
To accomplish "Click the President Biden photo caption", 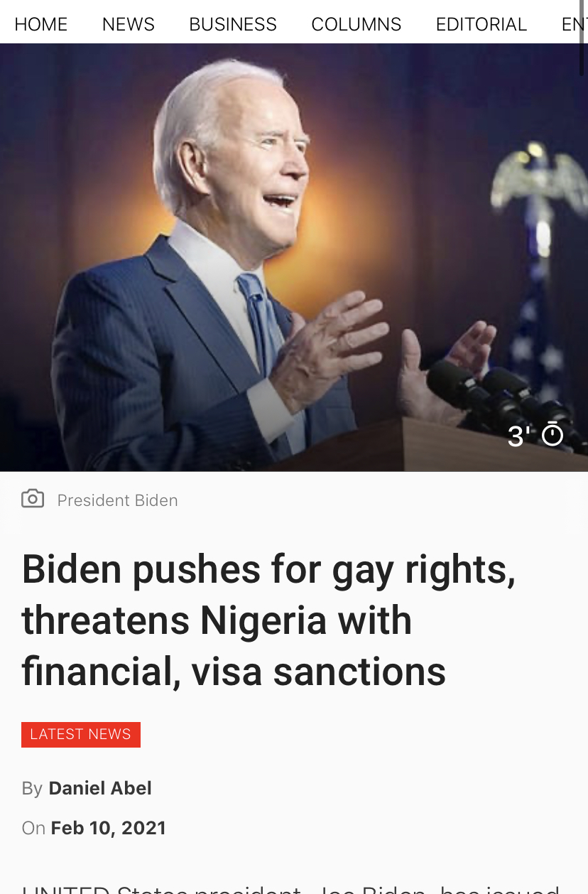I will coord(117,500).
